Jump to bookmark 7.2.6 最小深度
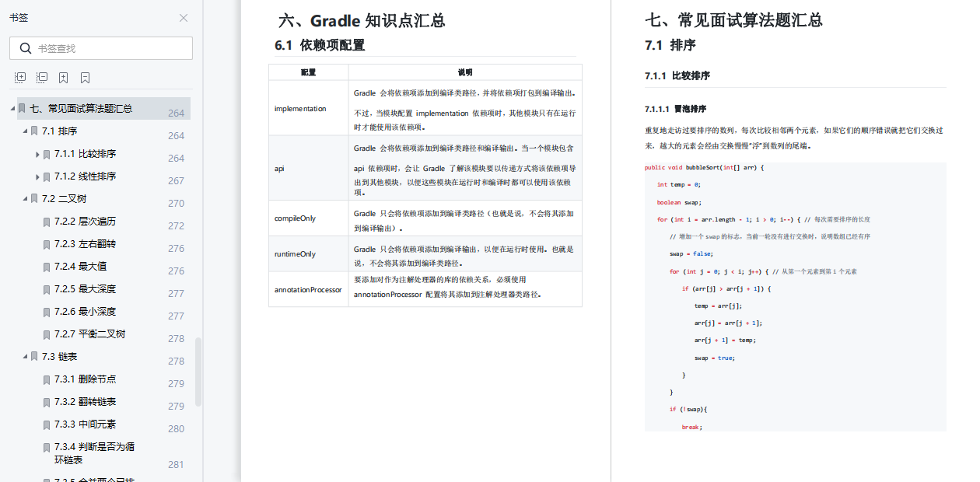Image resolution: width=980 pixels, height=482 pixels. [86, 312]
